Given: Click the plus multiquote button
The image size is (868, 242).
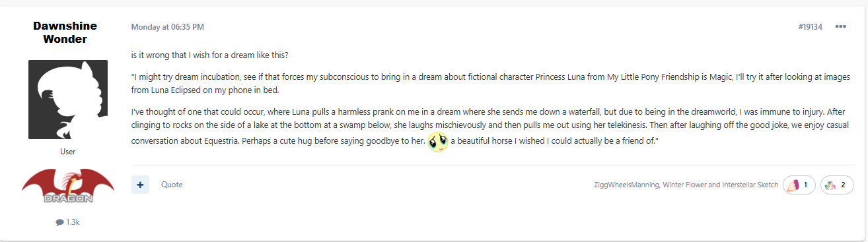Looking at the screenshot, I should (140, 185).
